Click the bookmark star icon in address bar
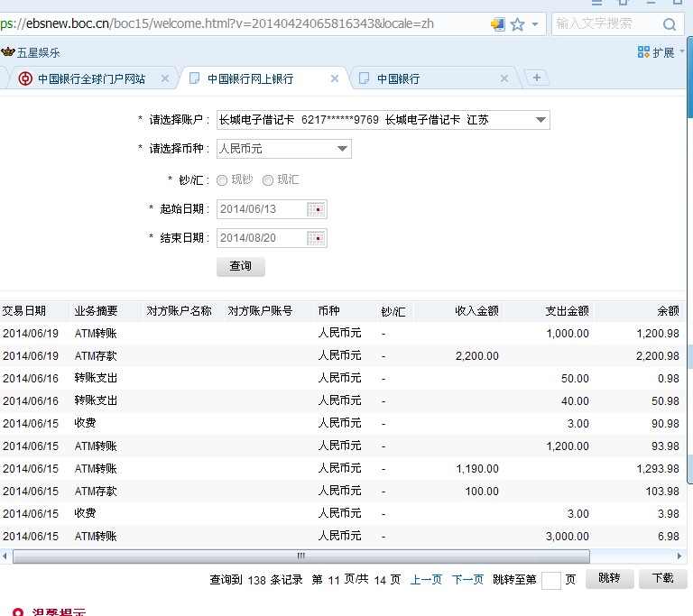 [x=517, y=24]
